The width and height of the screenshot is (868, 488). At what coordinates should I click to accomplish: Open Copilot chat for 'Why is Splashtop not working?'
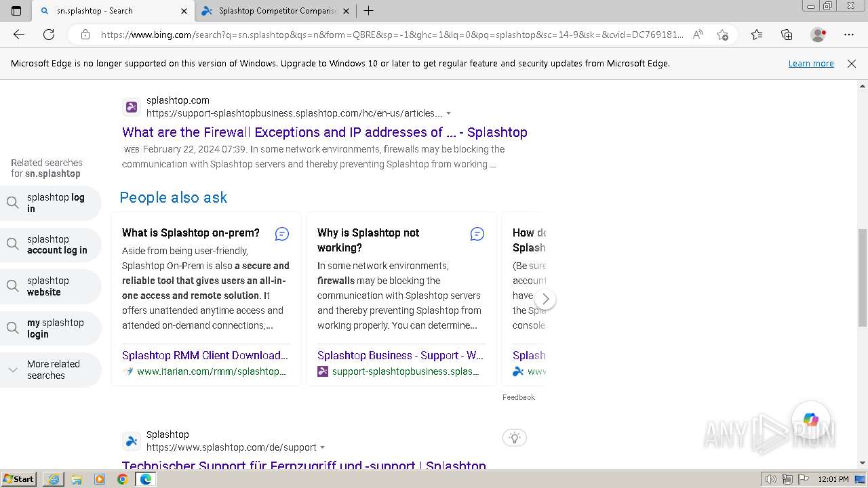[477, 234]
